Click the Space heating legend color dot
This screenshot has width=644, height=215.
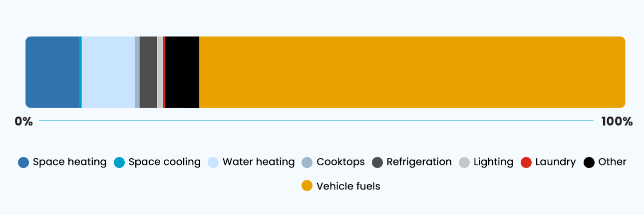23,162
